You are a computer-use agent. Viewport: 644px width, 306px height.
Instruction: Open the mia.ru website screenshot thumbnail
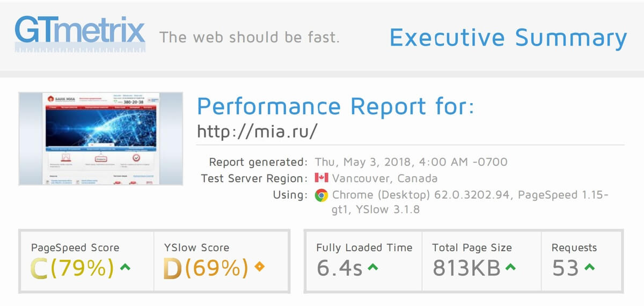click(100, 139)
